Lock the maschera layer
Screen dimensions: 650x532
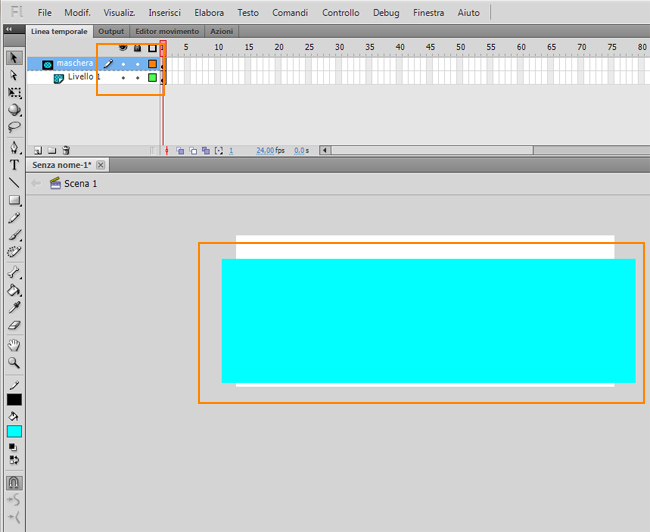[x=138, y=64]
